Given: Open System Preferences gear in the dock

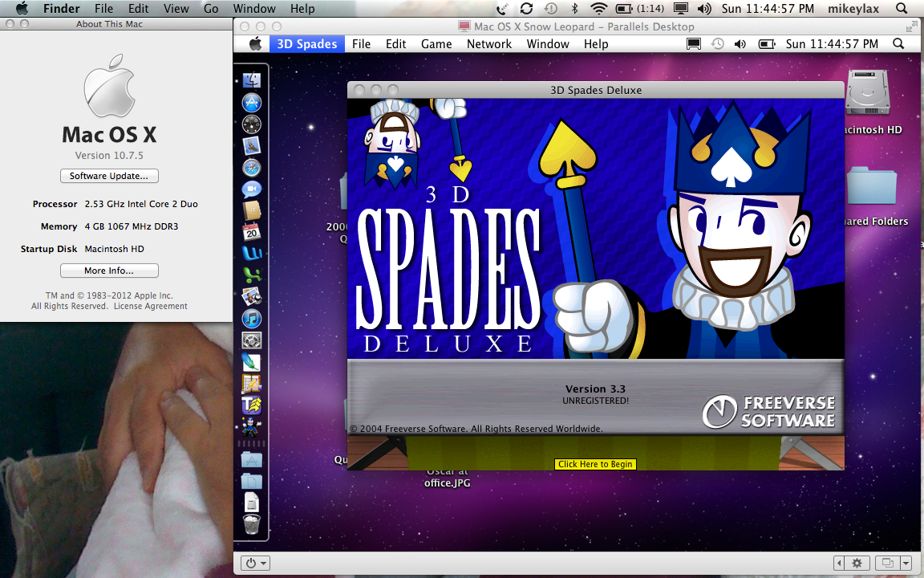Looking at the screenshot, I should [252, 340].
